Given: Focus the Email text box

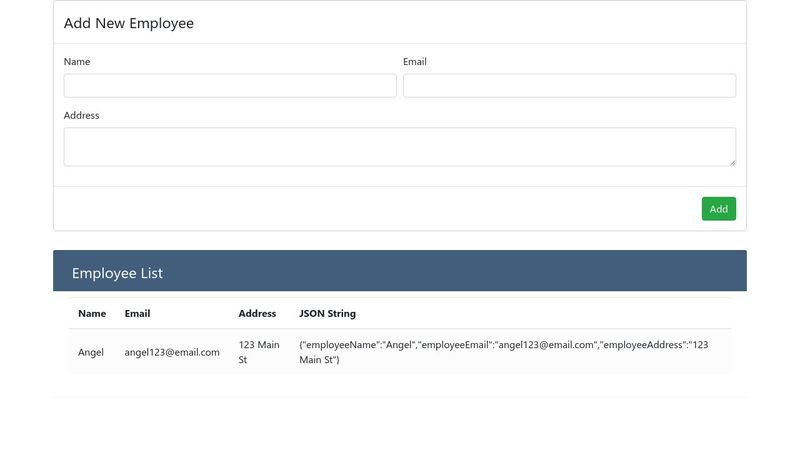Looking at the screenshot, I should pyautogui.click(x=569, y=86).
